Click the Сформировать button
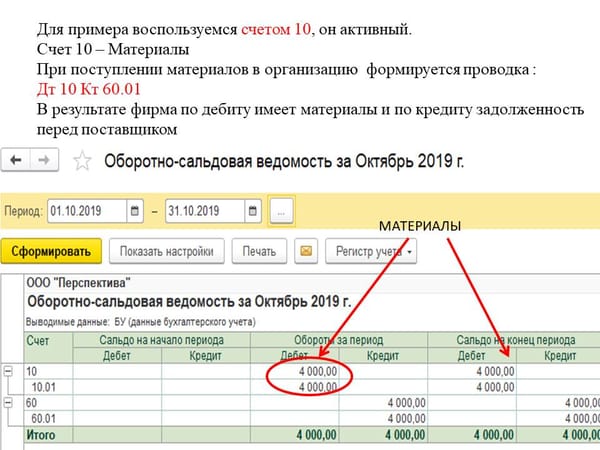 50,251
